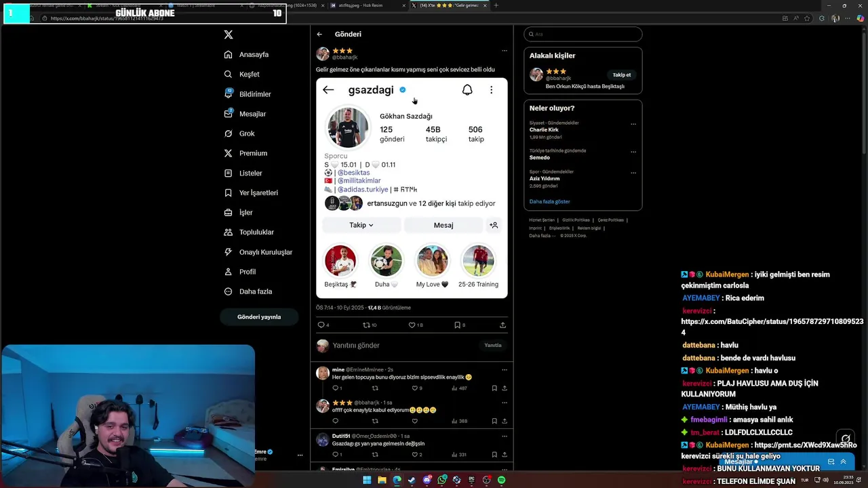Image resolution: width=868 pixels, height=488 pixels.
Task: Click the Listeler list icon
Action: pos(229,173)
